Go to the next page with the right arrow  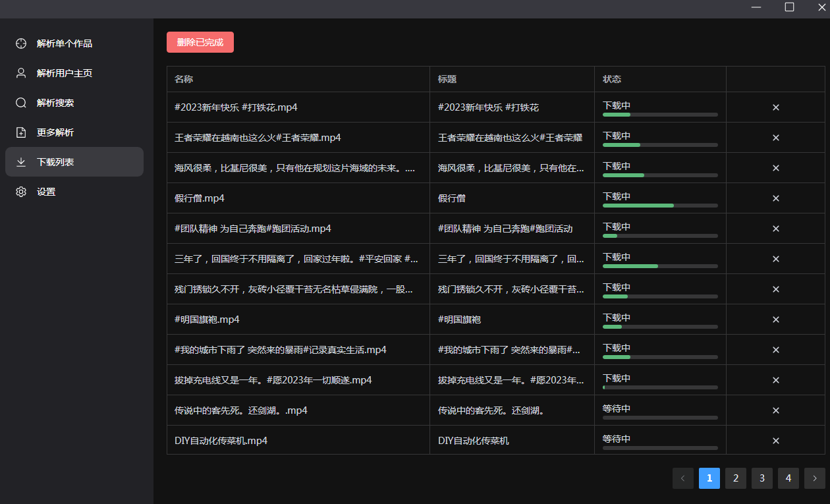tap(815, 478)
